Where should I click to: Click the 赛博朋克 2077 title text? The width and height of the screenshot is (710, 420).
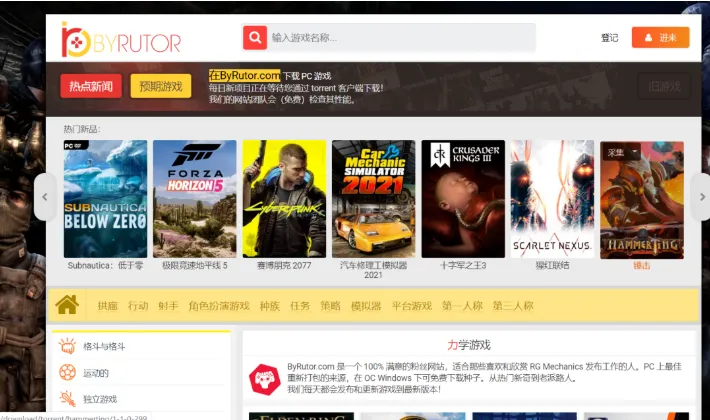click(284, 266)
